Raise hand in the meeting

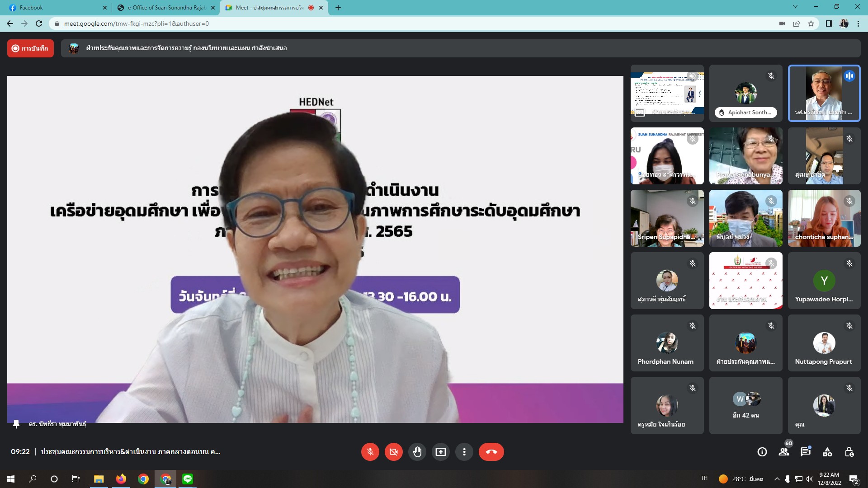pyautogui.click(x=417, y=452)
